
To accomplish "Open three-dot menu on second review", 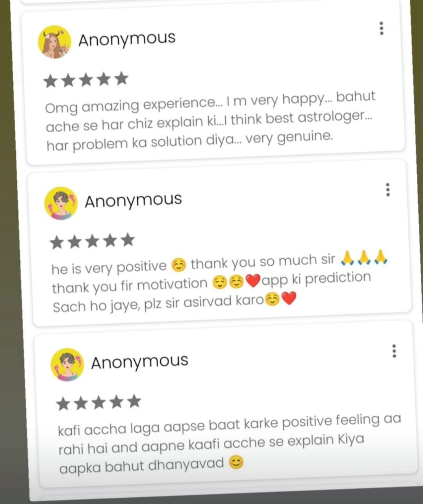I will coord(388,190).
